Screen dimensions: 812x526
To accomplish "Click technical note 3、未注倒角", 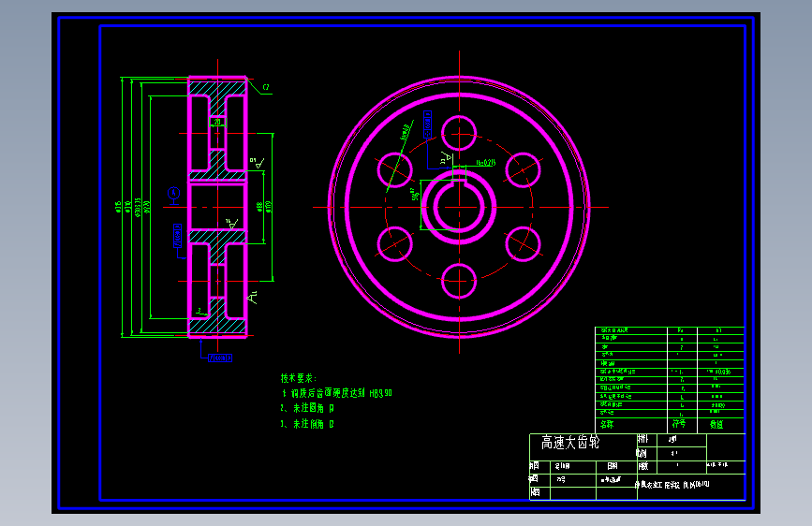I will (x=307, y=423).
